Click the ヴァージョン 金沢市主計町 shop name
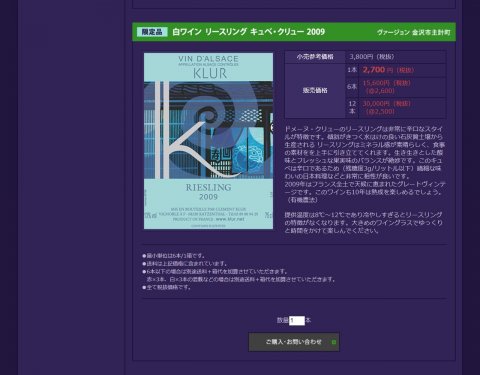 coord(413,32)
